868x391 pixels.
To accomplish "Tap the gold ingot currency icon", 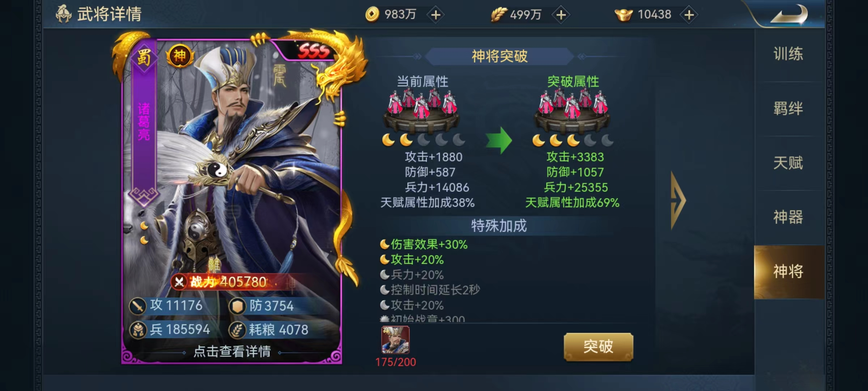I will click(624, 15).
